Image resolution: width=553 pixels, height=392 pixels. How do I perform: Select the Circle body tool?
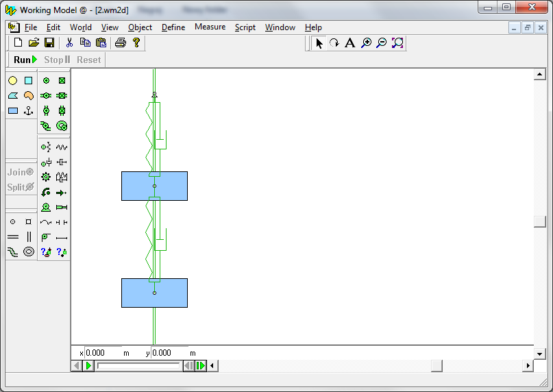pos(12,80)
